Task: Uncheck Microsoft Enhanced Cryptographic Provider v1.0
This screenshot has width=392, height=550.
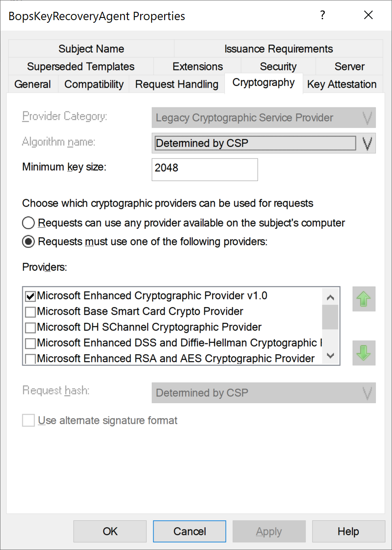Action: coord(31,296)
